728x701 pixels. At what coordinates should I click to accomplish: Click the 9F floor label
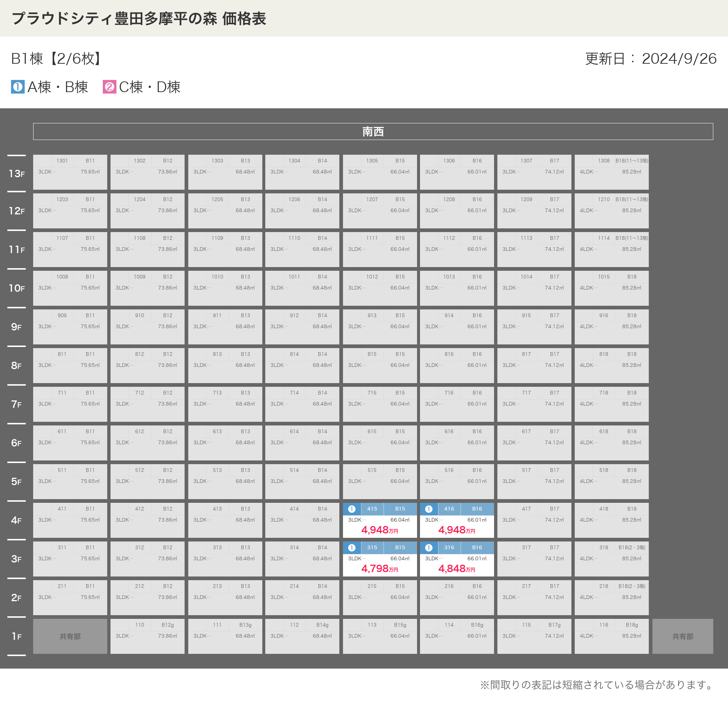click(17, 327)
